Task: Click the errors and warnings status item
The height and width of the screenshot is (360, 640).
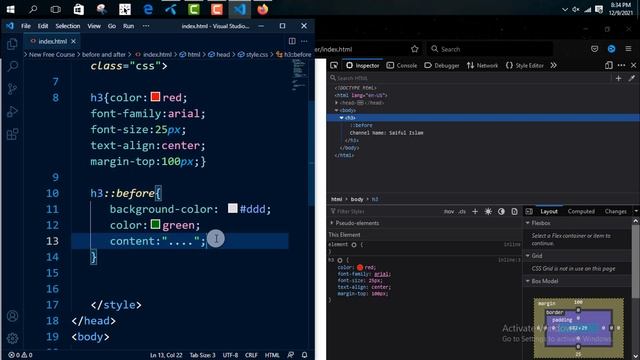Action: pyautogui.click(x=20, y=355)
